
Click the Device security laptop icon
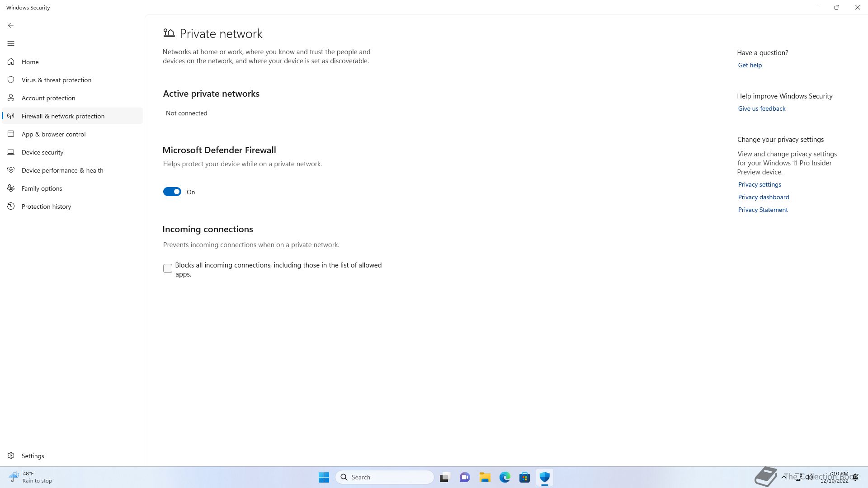[11, 152]
